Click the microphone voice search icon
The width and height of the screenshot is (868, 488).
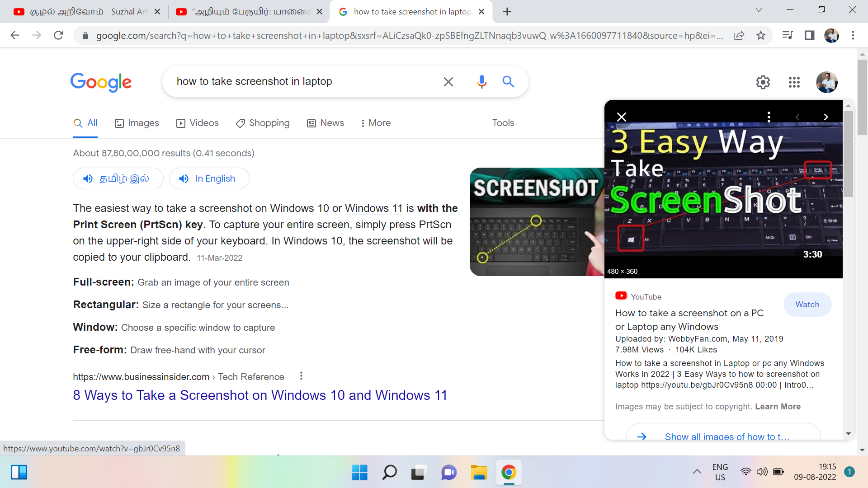click(481, 82)
